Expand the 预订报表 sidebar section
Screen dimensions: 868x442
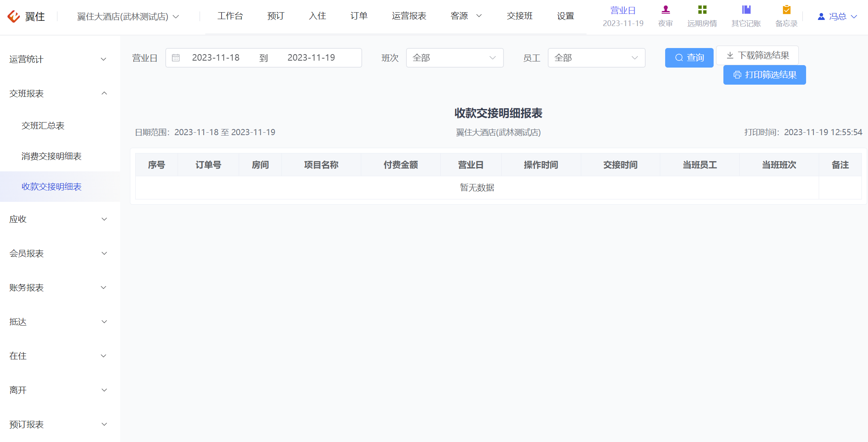(60, 424)
